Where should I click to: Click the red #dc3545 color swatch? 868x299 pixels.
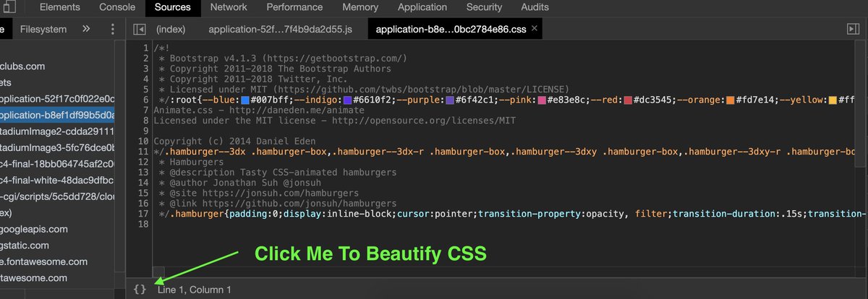[x=628, y=99]
